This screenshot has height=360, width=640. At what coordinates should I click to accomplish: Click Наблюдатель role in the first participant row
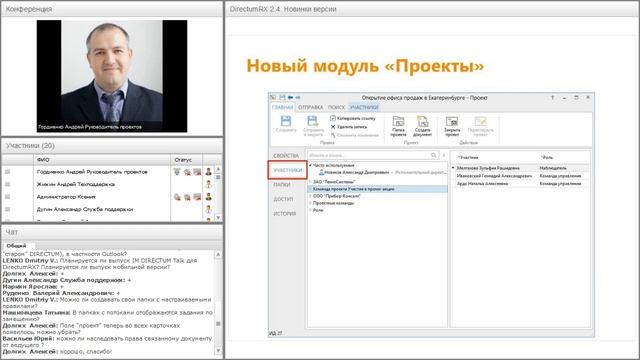[x=553, y=168]
